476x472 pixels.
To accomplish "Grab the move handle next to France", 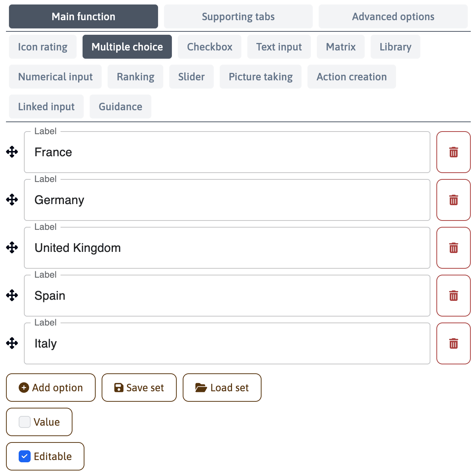I will [x=12, y=152].
